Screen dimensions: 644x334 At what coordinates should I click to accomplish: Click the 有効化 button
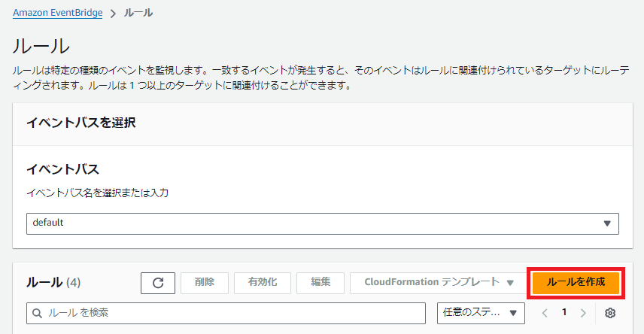pos(263,283)
